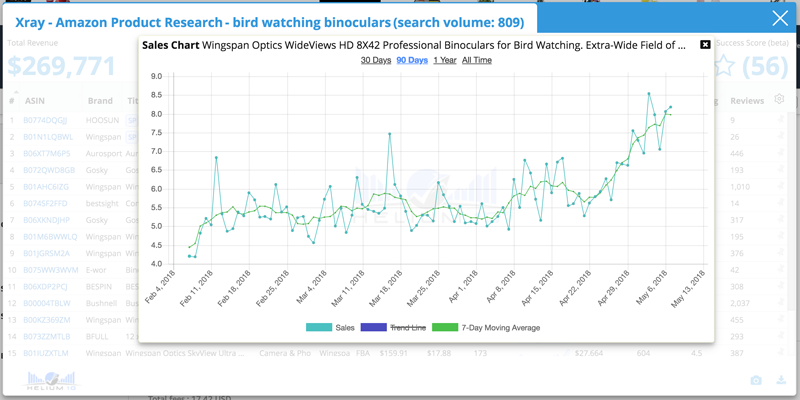Viewport: 800px width, 400px height.
Task: Click the camera screenshot icon
Action: [x=756, y=380]
